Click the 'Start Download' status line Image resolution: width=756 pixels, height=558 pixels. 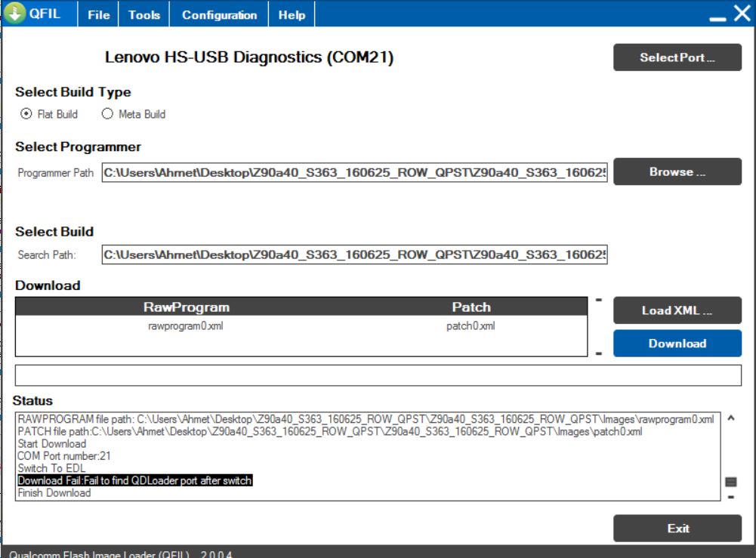click(x=52, y=444)
